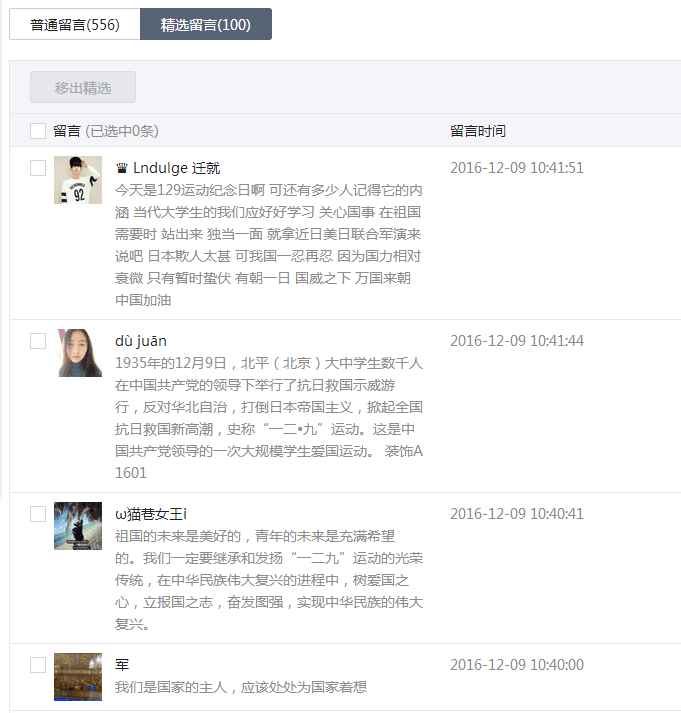Viewport: 681px width, 713px height.
Task: Click the username 军
Action: (x=122, y=665)
